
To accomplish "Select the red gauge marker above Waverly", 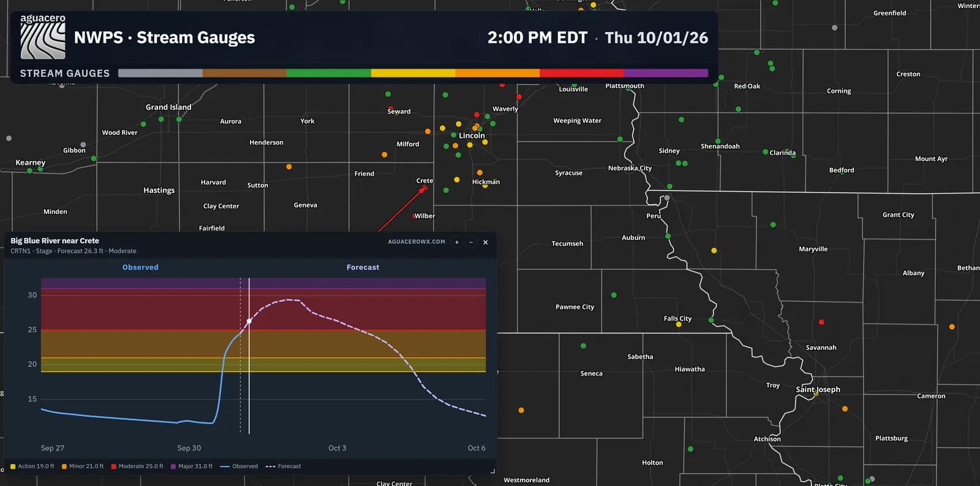I will [x=519, y=97].
